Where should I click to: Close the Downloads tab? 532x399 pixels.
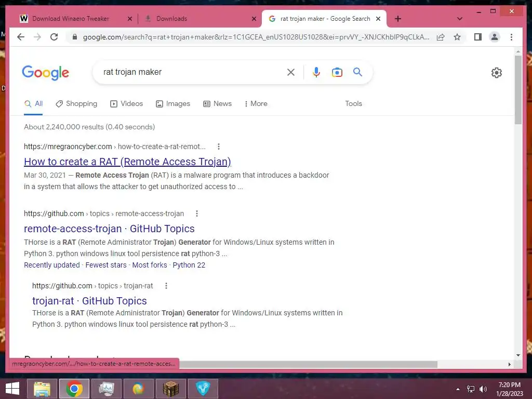click(254, 19)
